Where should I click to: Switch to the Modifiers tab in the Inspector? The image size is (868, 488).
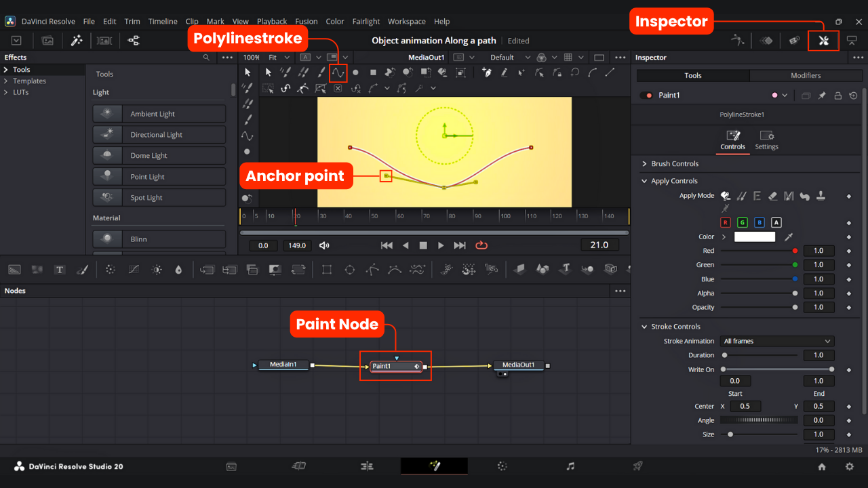click(x=806, y=75)
